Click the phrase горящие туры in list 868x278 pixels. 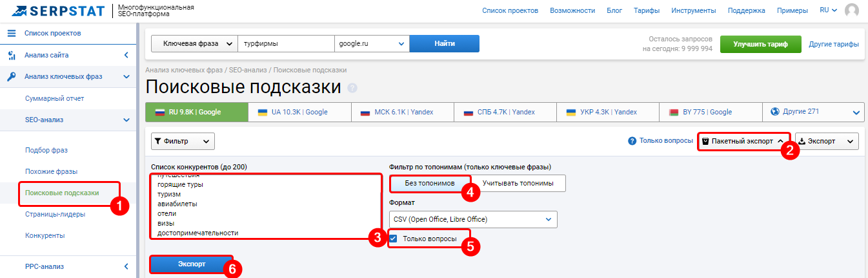(x=180, y=184)
